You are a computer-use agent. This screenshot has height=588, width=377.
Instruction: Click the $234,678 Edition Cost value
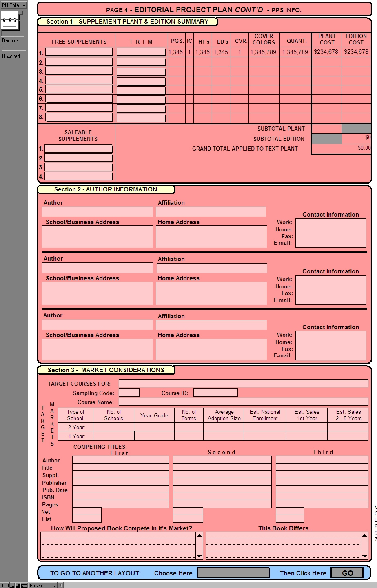pos(356,52)
